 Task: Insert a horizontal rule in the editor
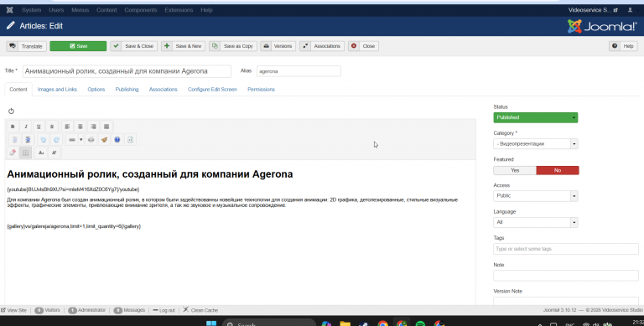pos(72,140)
